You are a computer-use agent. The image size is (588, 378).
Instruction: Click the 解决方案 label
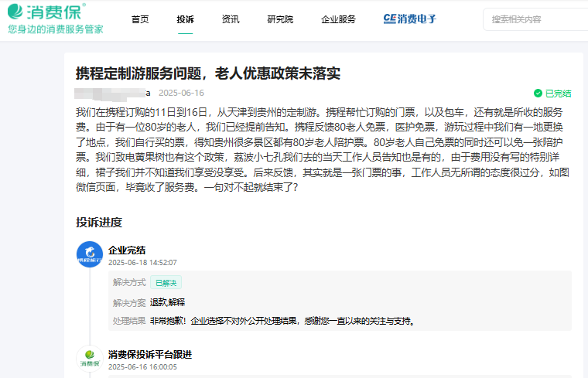[x=129, y=303]
